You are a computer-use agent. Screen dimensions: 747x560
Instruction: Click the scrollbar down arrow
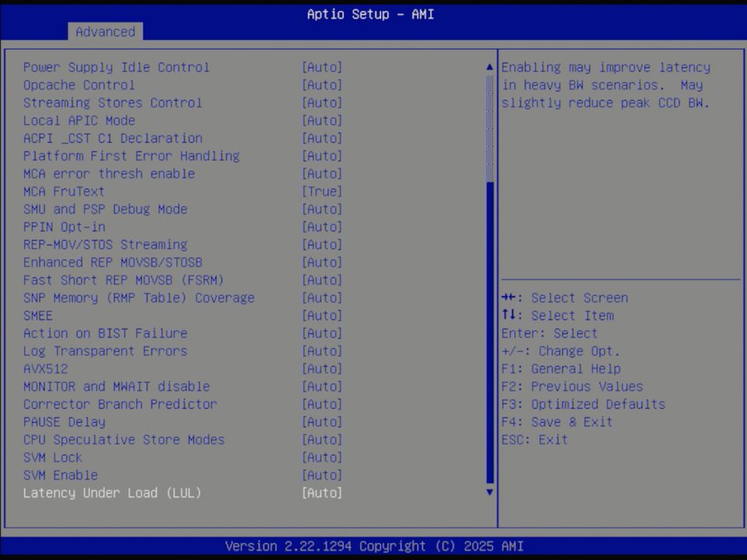489,492
